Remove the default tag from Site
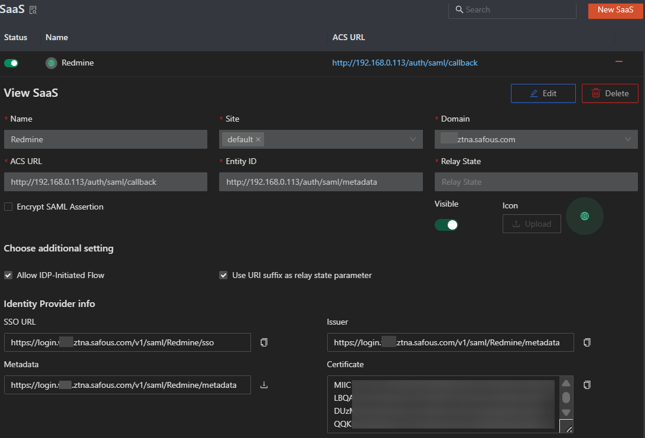 point(258,140)
